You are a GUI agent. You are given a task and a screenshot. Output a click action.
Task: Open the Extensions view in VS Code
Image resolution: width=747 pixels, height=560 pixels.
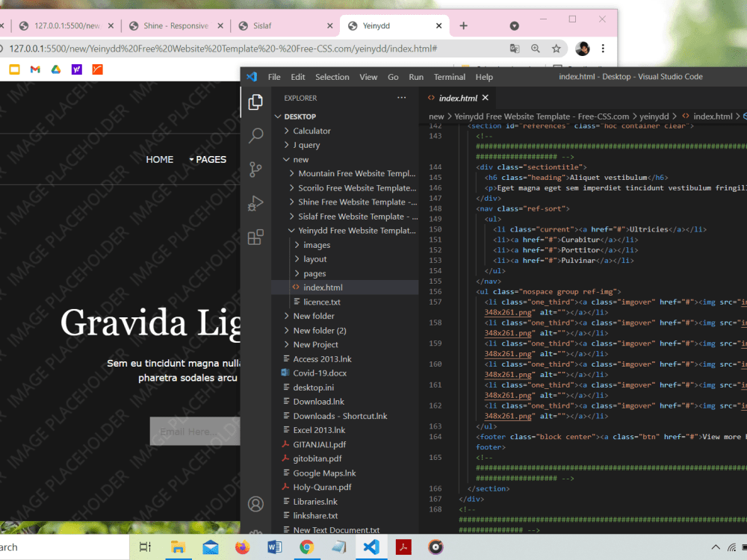(x=255, y=237)
